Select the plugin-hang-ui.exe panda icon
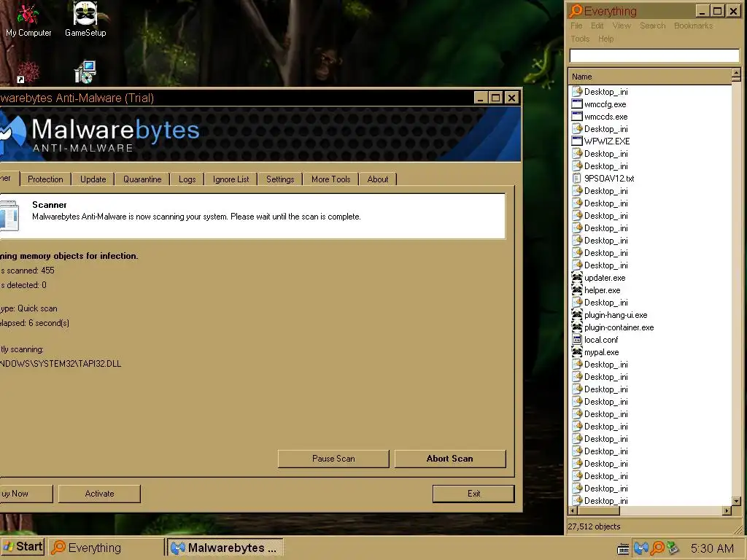 click(577, 314)
